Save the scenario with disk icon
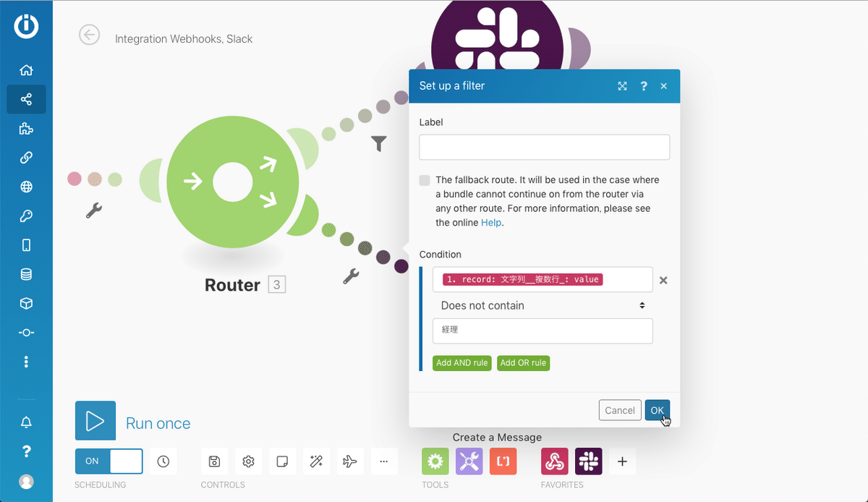Screen dimensions: 868x502 214,461
